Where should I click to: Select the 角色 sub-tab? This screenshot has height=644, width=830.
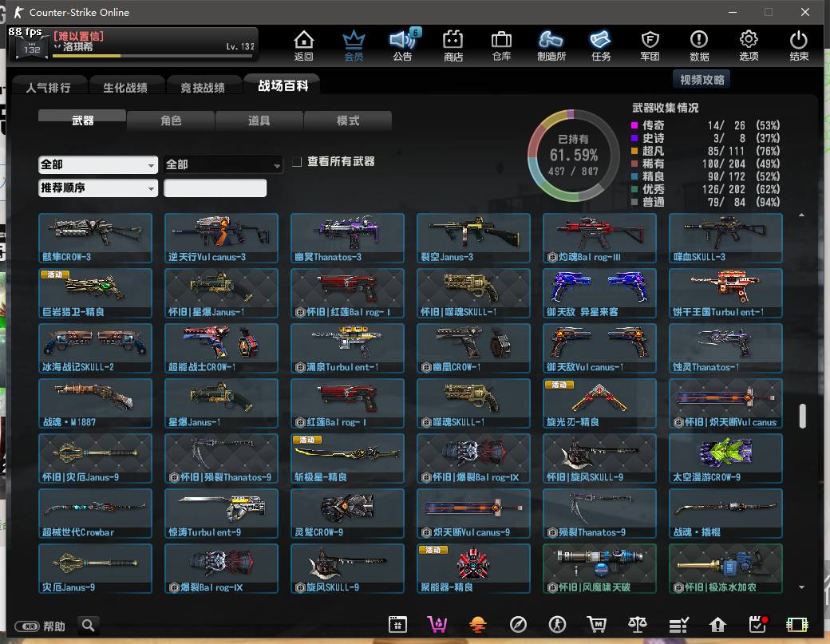tap(171, 121)
